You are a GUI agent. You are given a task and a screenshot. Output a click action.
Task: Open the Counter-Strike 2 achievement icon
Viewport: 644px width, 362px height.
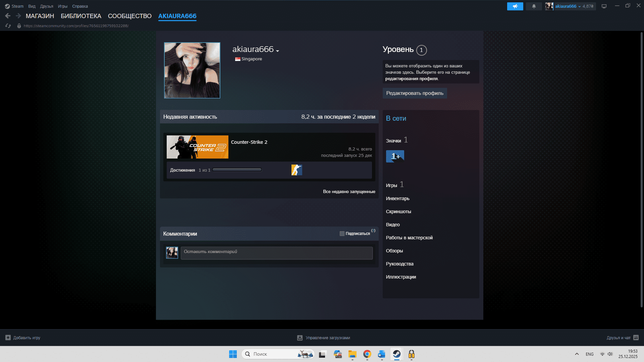(297, 170)
